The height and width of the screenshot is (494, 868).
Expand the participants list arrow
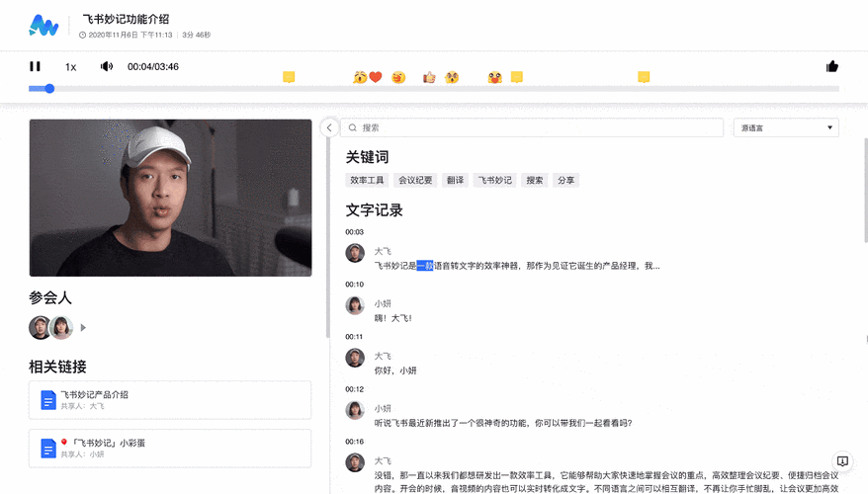point(83,327)
